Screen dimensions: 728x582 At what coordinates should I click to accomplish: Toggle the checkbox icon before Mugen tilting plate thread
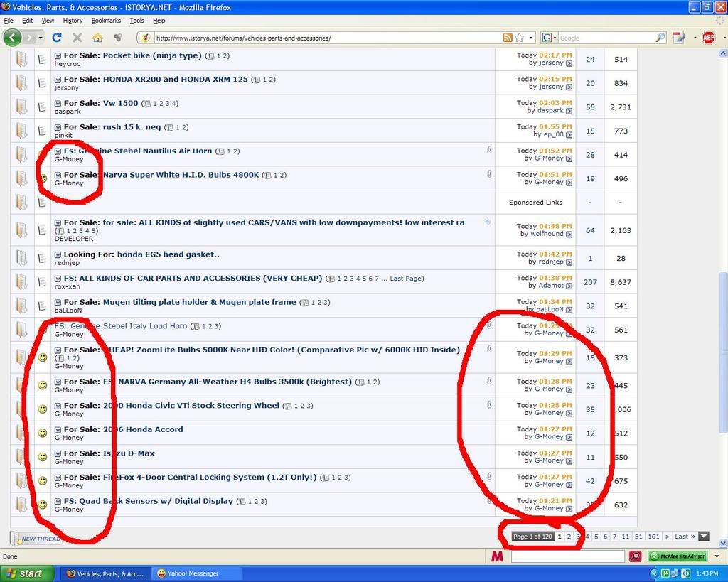pos(58,303)
